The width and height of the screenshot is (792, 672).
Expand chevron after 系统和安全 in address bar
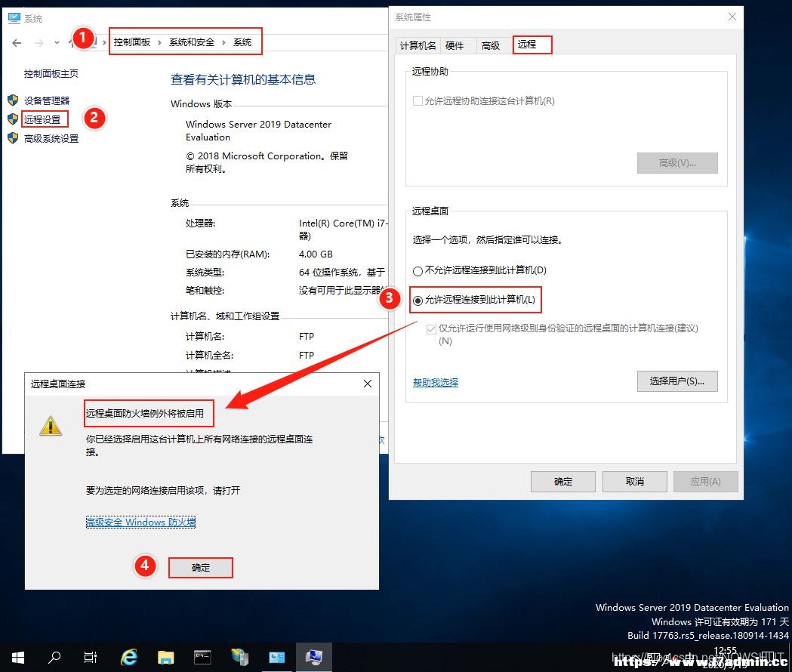pos(223,42)
